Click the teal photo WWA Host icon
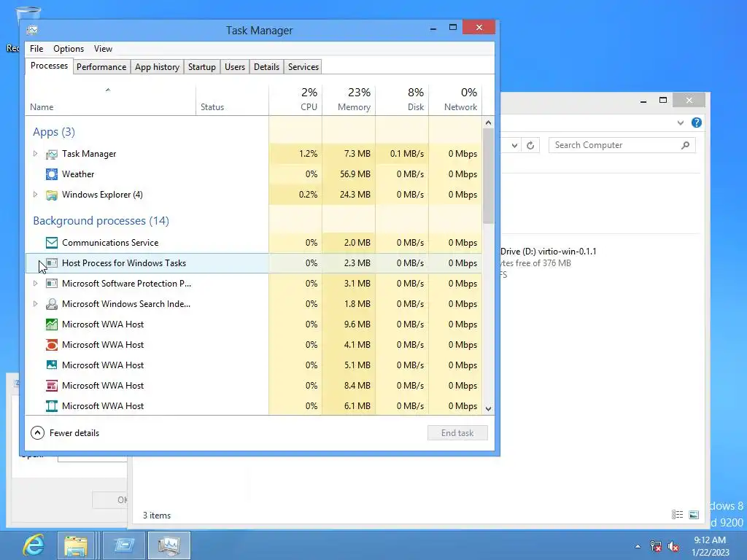747x560 pixels. (x=52, y=365)
